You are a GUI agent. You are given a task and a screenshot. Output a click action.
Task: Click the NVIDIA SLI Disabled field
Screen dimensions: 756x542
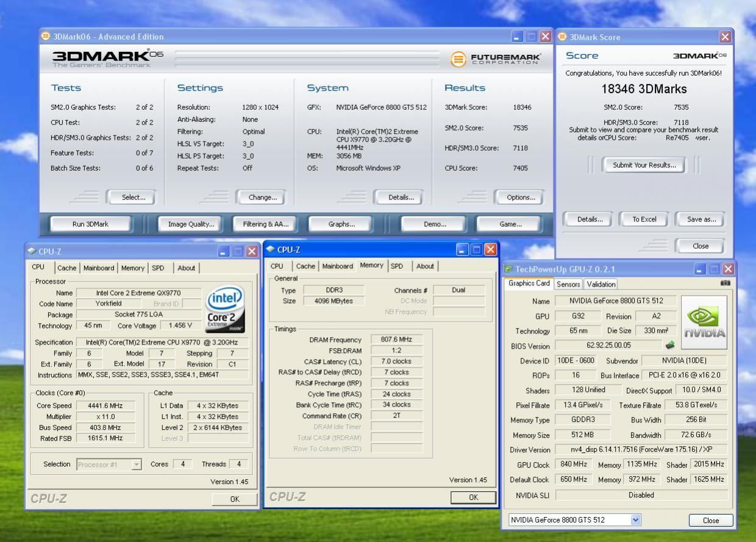(x=641, y=495)
